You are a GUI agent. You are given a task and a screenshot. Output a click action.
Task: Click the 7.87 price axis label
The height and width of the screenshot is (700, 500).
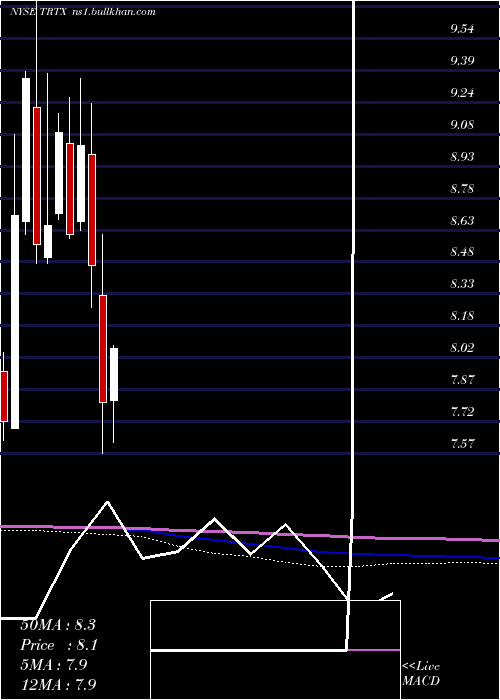(x=462, y=380)
